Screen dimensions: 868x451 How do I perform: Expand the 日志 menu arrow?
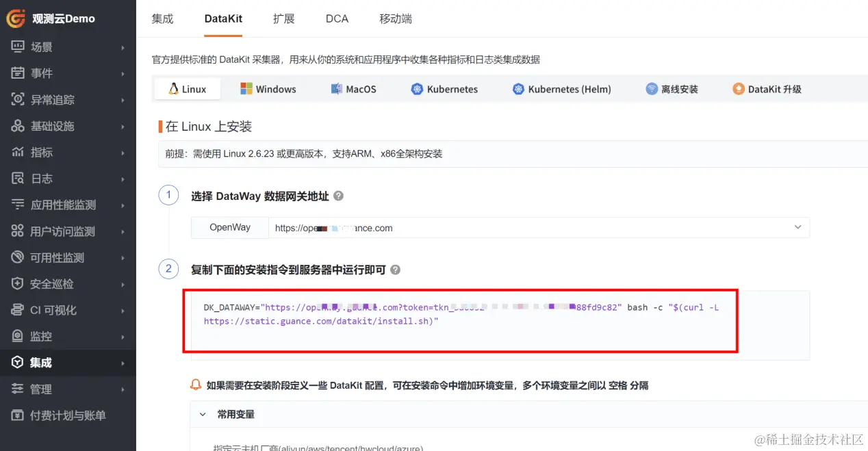tap(123, 179)
